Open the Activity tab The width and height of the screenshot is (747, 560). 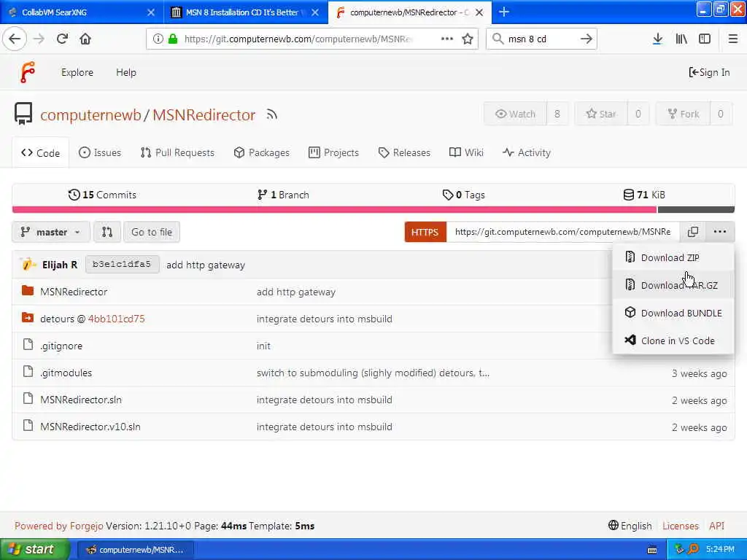coord(527,152)
